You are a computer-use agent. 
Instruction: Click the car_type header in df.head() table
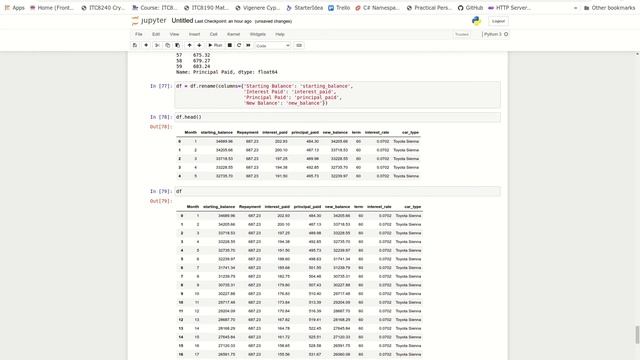click(410, 132)
